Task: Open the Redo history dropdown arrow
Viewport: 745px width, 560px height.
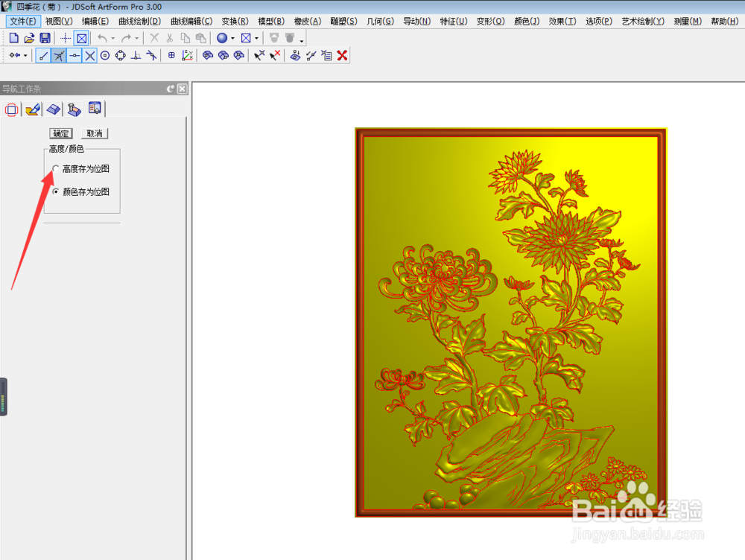Action: tap(137, 39)
